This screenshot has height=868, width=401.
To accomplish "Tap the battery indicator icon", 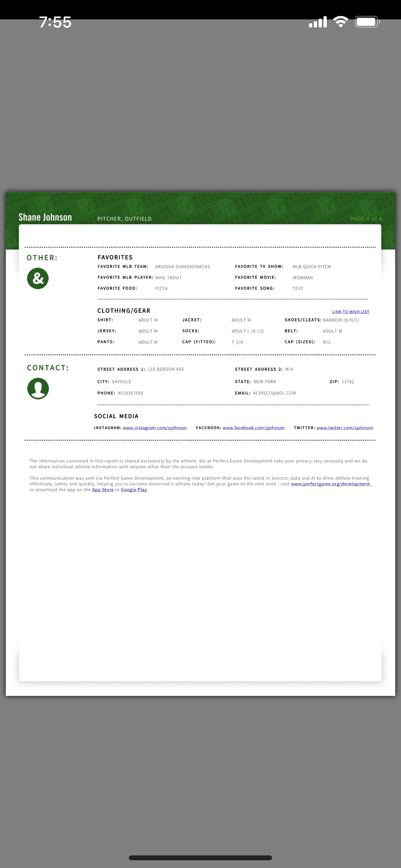I will (367, 22).
